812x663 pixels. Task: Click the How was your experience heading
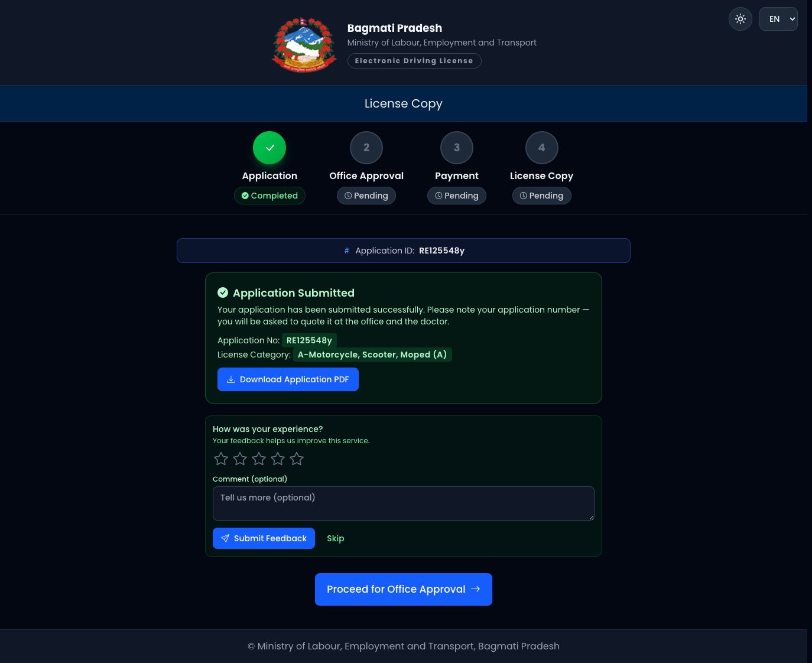click(x=268, y=429)
